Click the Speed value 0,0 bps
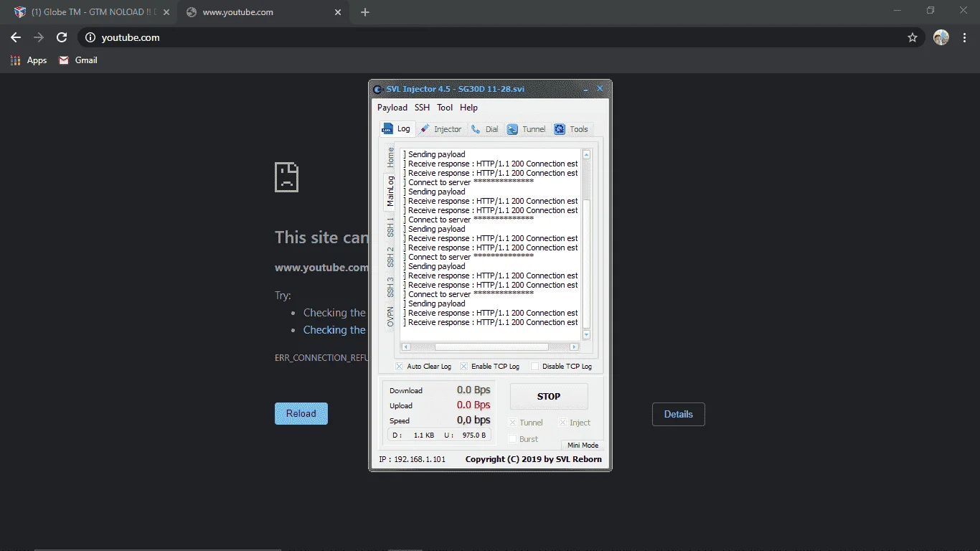Image resolution: width=980 pixels, height=551 pixels. point(473,420)
